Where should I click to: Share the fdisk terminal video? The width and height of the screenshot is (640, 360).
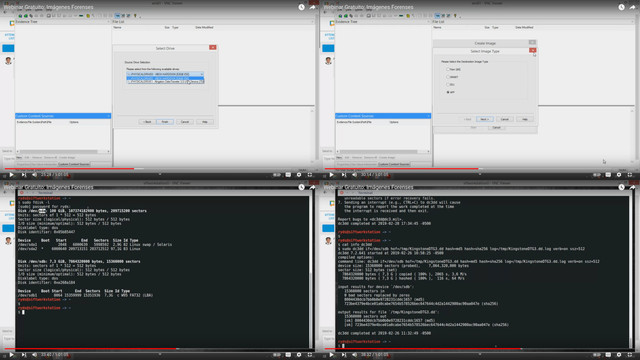(x=312, y=187)
